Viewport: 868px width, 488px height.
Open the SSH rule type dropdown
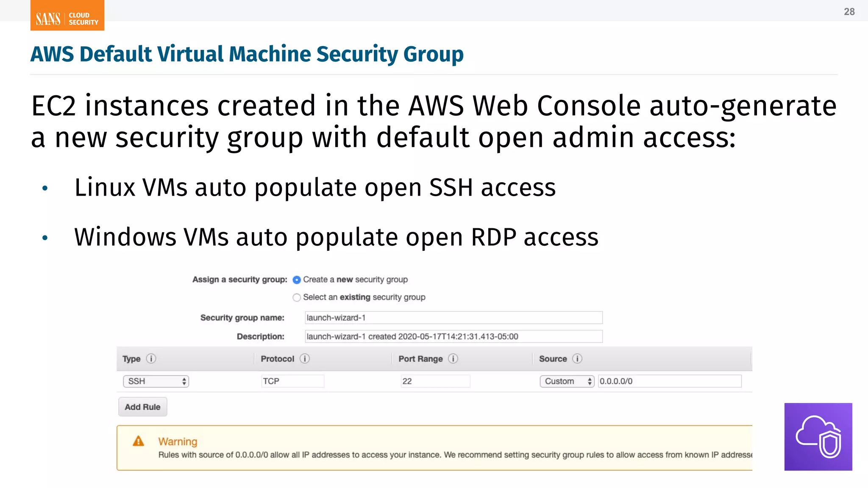(156, 381)
